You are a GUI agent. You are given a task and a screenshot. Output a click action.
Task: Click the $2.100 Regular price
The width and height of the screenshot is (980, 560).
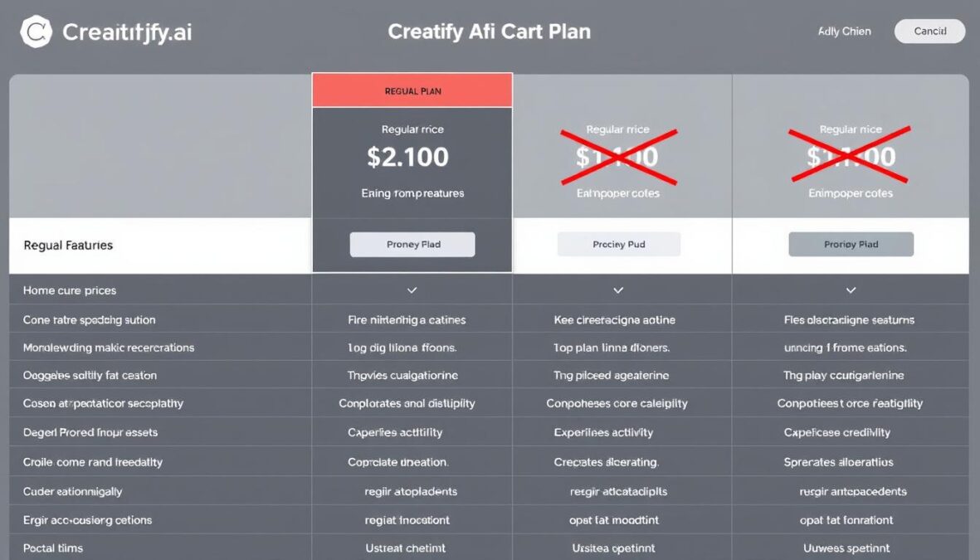[412, 156]
